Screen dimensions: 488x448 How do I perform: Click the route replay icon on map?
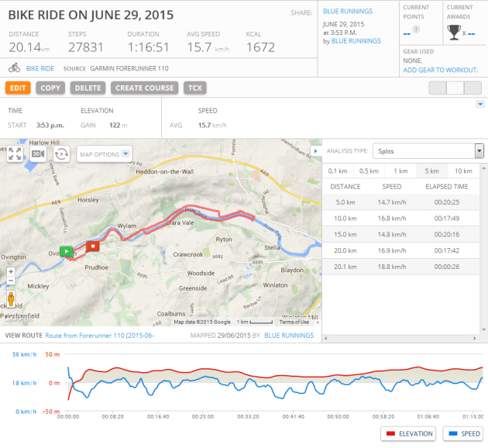click(x=62, y=153)
